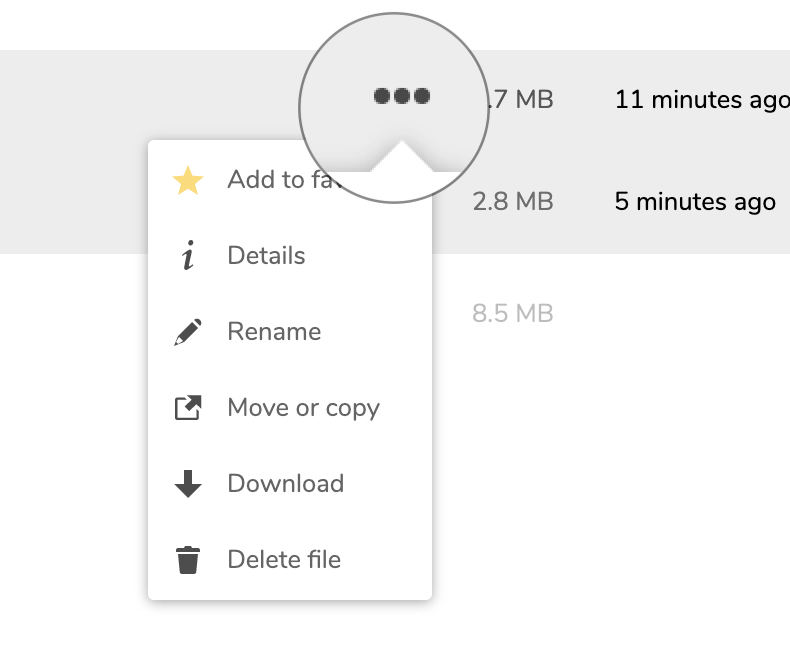The height and width of the screenshot is (646, 790).
Task: Click the greyed 8.5 MB file size
Action: 512,314
